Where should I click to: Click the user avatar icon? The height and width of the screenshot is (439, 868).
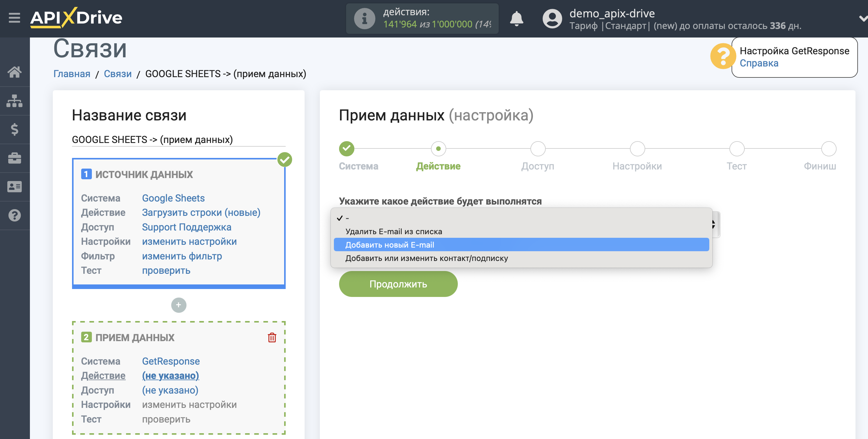click(x=552, y=19)
